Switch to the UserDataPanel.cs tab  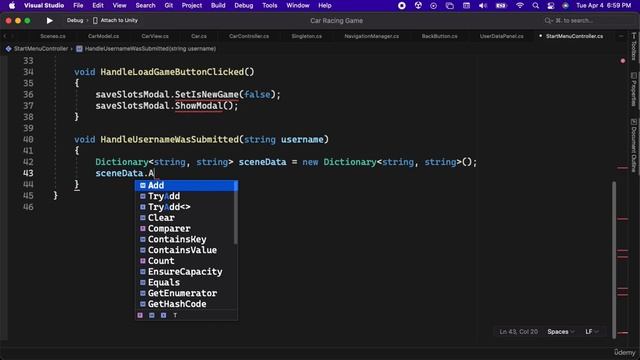point(502,36)
